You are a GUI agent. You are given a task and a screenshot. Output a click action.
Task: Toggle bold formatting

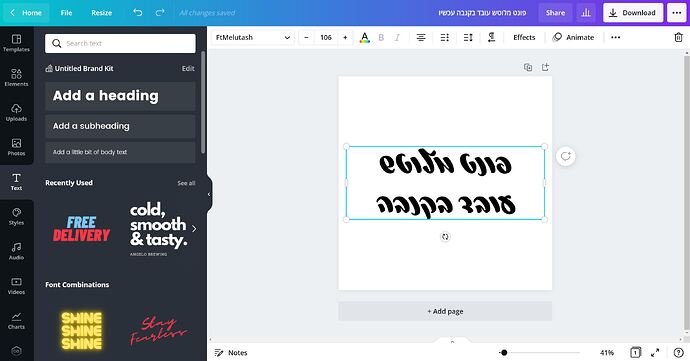pyautogui.click(x=381, y=37)
